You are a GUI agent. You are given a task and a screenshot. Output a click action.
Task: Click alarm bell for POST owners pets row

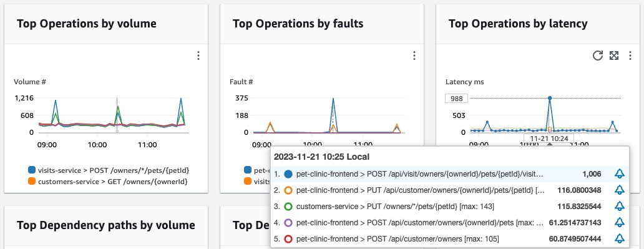pos(620,222)
